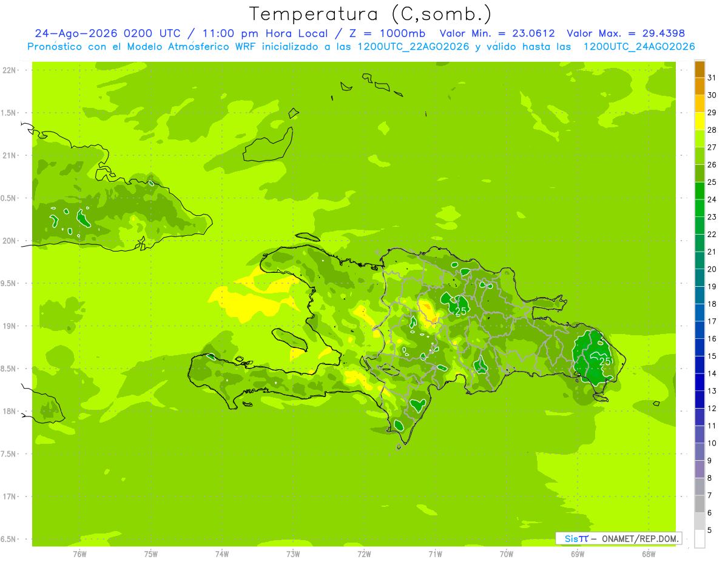728x562 pixels.
Task: Click the lime swatch between legend 27 and 28
Action: pos(699,139)
